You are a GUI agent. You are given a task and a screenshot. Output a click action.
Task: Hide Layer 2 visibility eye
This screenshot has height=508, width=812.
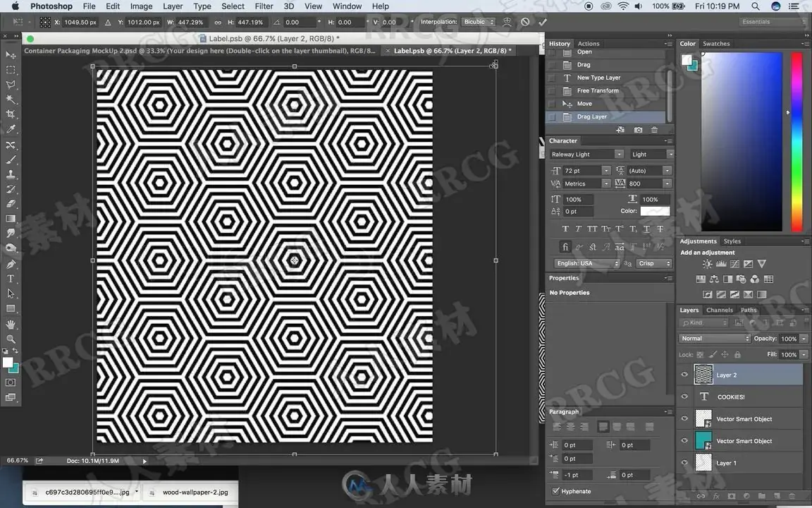tap(684, 374)
